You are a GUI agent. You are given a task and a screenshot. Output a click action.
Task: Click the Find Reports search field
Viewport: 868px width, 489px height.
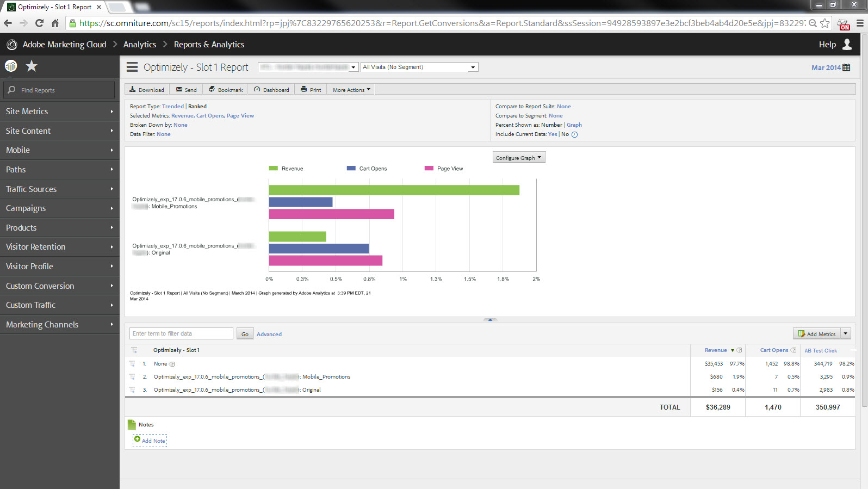tap(59, 90)
